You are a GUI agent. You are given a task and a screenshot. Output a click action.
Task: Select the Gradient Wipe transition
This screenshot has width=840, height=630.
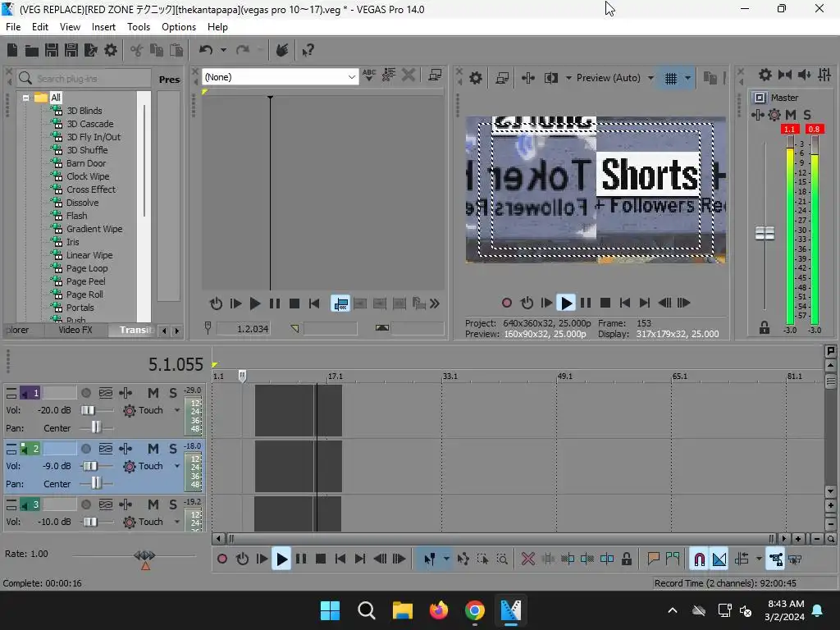(94, 229)
